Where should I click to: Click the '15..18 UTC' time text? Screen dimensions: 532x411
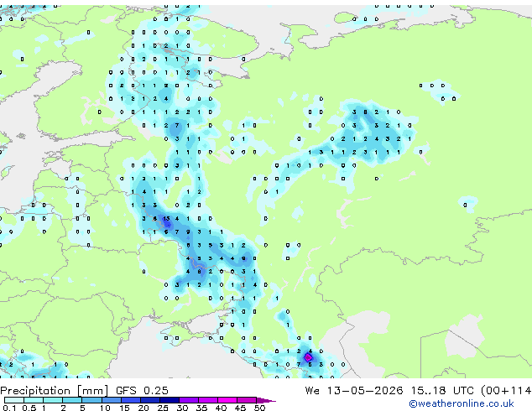442,391
